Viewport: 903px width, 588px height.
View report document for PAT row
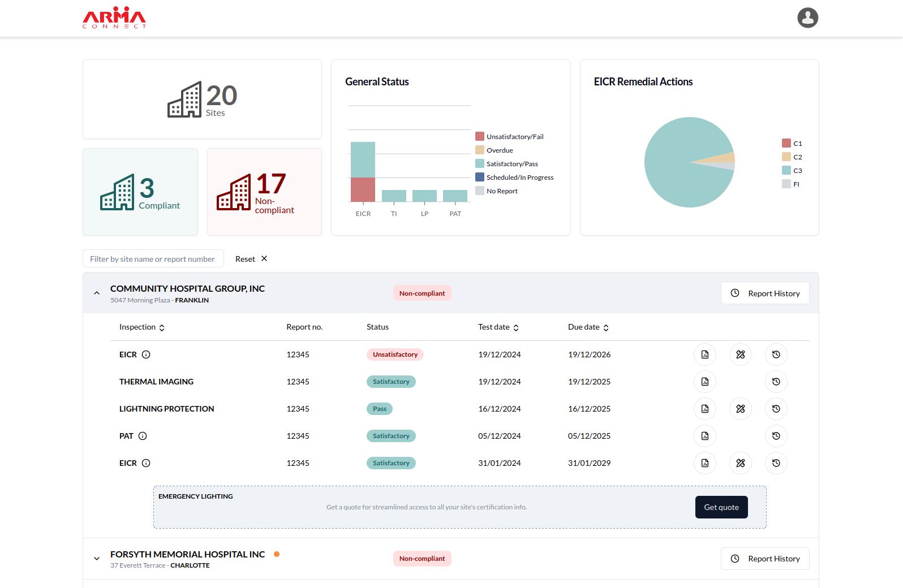point(705,436)
